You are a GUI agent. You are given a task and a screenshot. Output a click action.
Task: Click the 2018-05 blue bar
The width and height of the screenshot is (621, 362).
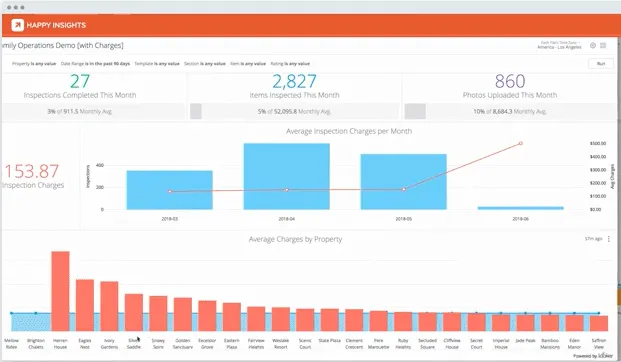click(x=404, y=182)
